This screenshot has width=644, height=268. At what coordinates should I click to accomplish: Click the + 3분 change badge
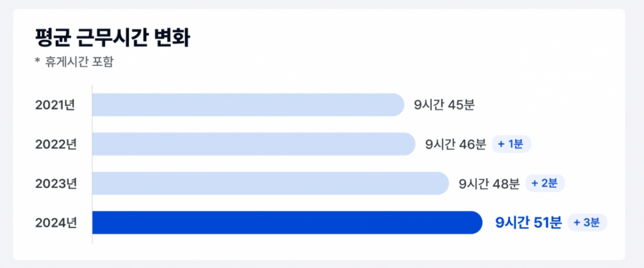coord(587,222)
